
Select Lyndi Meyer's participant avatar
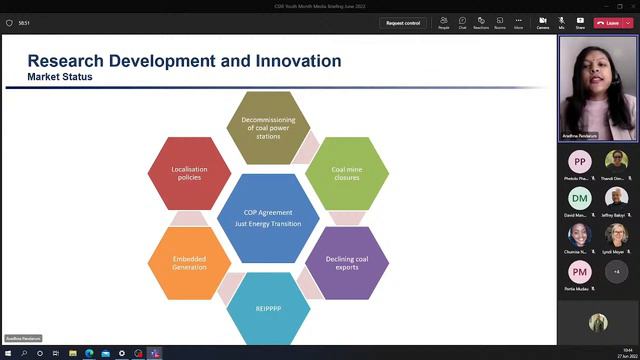(x=616, y=235)
